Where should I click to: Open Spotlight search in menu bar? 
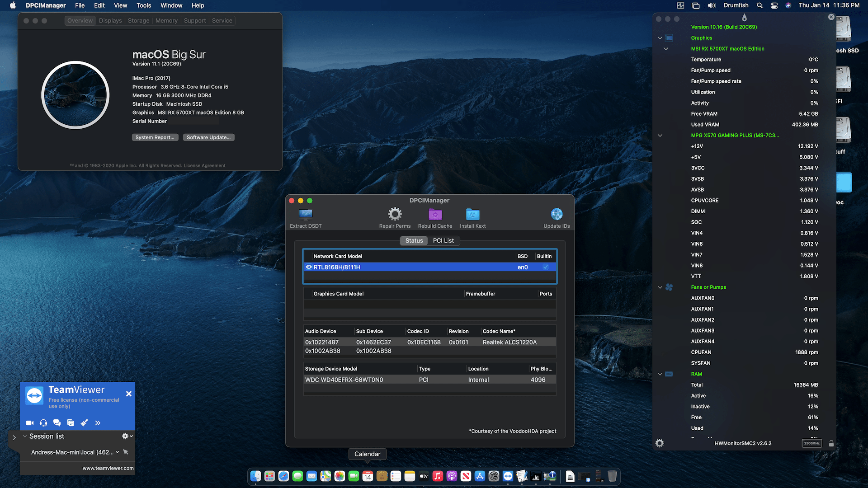click(x=759, y=5)
